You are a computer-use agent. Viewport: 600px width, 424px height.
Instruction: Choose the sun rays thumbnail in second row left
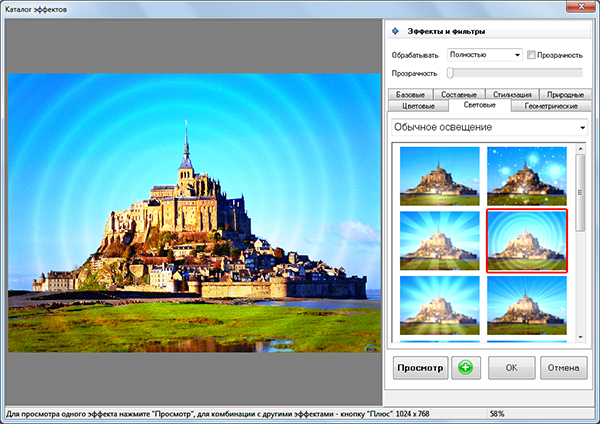(x=438, y=240)
